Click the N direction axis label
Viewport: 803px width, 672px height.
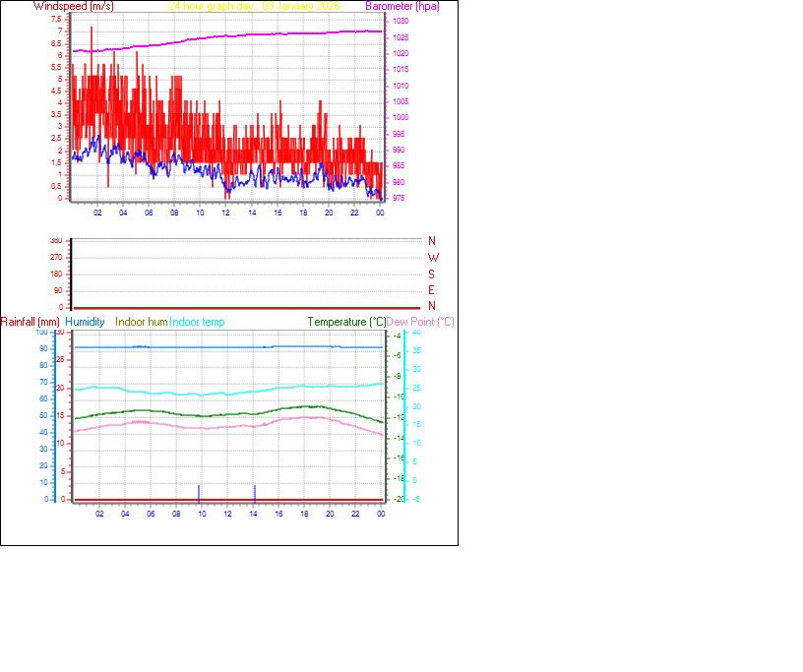pos(431,240)
